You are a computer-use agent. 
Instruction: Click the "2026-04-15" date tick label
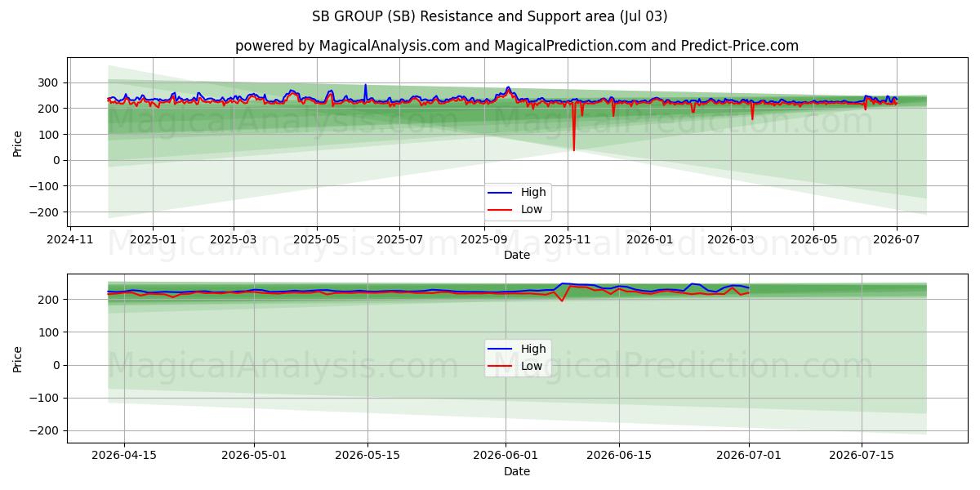click(x=124, y=456)
